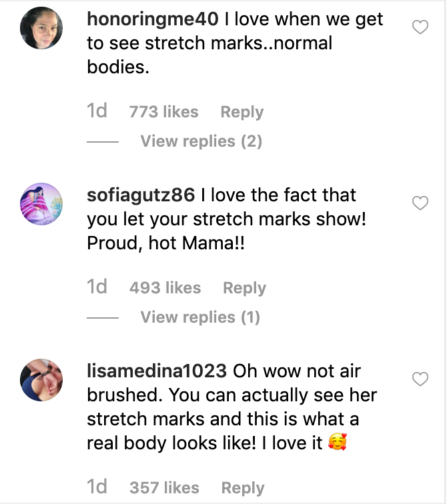Open honoringme40's profile picture
Viewport: 447px width, 504px height.
coord(41,28)
